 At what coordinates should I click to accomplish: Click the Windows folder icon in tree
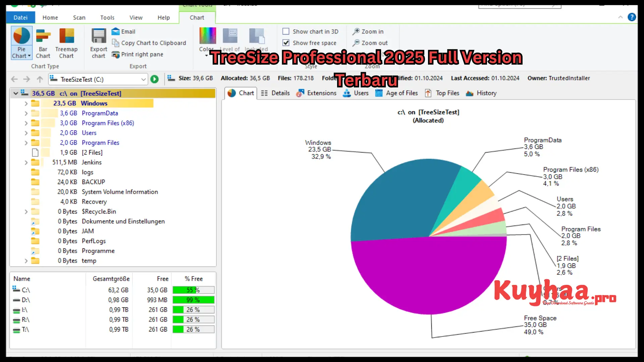click(35, 103)
